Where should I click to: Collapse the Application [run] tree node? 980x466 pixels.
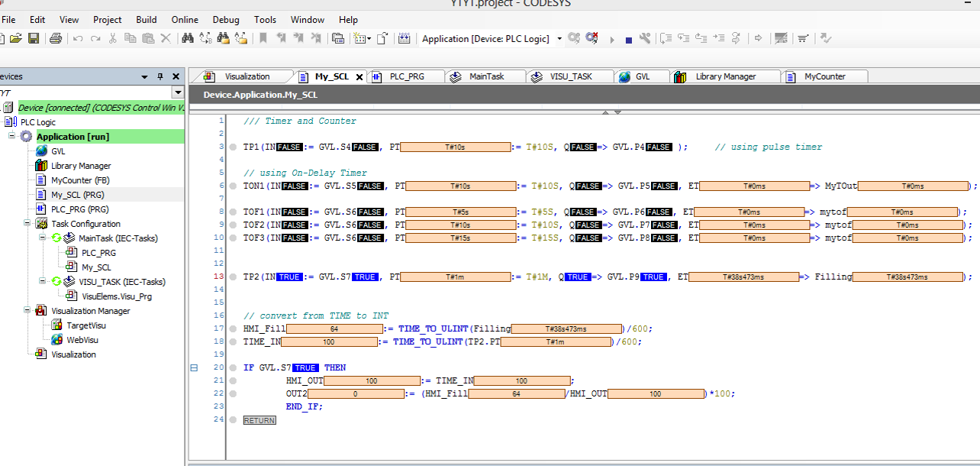click(13, 137)
